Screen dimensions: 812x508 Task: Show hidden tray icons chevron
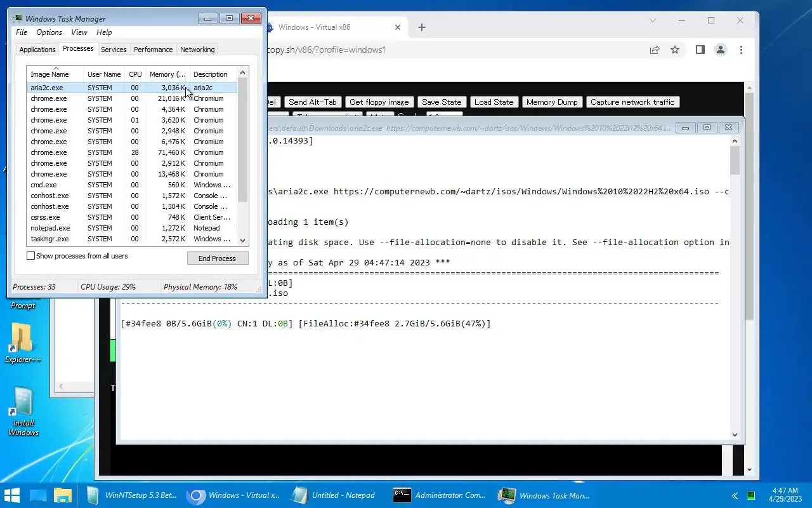click(735, 495)
